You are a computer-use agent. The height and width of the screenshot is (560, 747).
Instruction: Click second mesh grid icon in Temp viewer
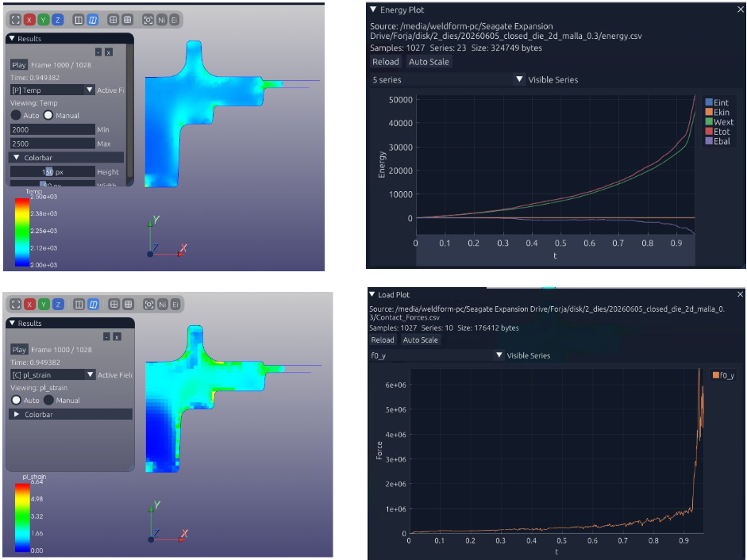128,20
